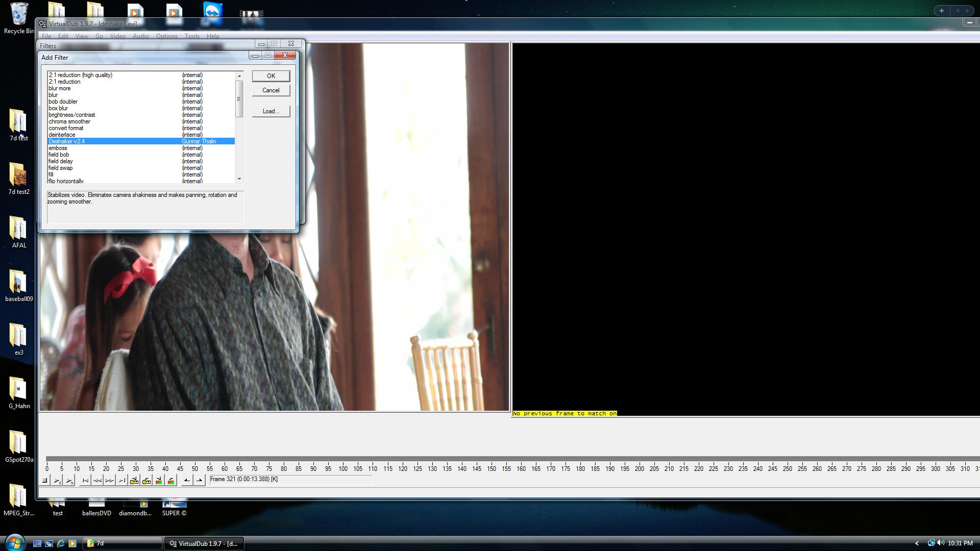This screenshot has height=551, width=980.
Task: Jump to end of video
Action: 121,480
